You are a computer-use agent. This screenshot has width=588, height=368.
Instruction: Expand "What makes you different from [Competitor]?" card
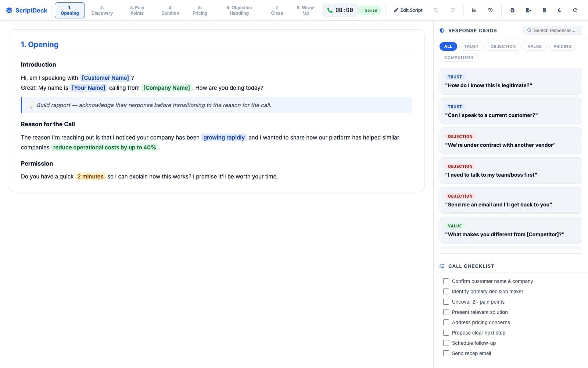click(510, 230)
